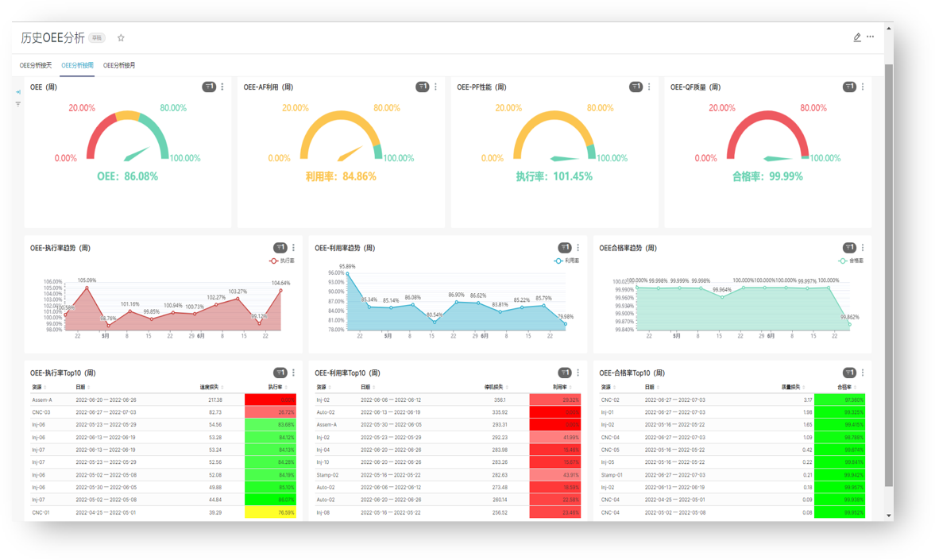
Task: Toggle the 利用率 legend series in trend chart
Action: click(x=566, y=261)
